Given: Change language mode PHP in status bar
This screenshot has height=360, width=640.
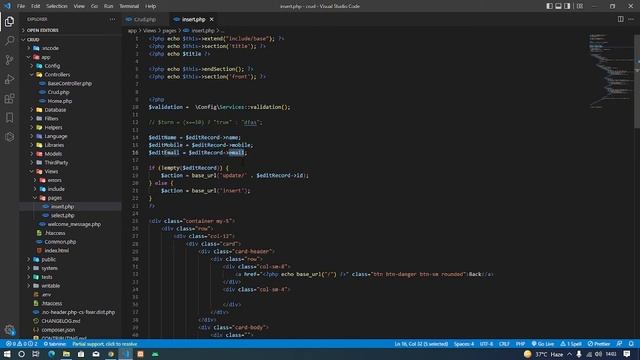Looking at the screenshot, I should [520, 344].
